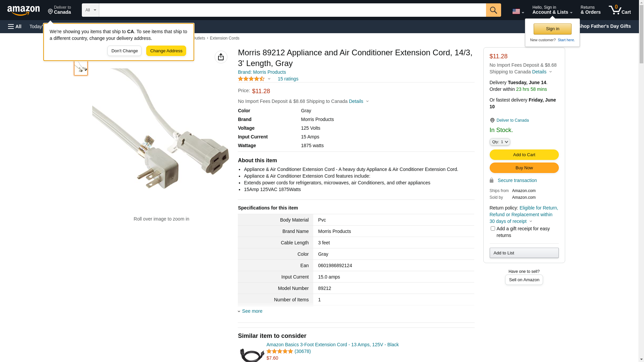This screenshot has height=362, width=644.
Task: Open the cart icon
Action: 620,10
